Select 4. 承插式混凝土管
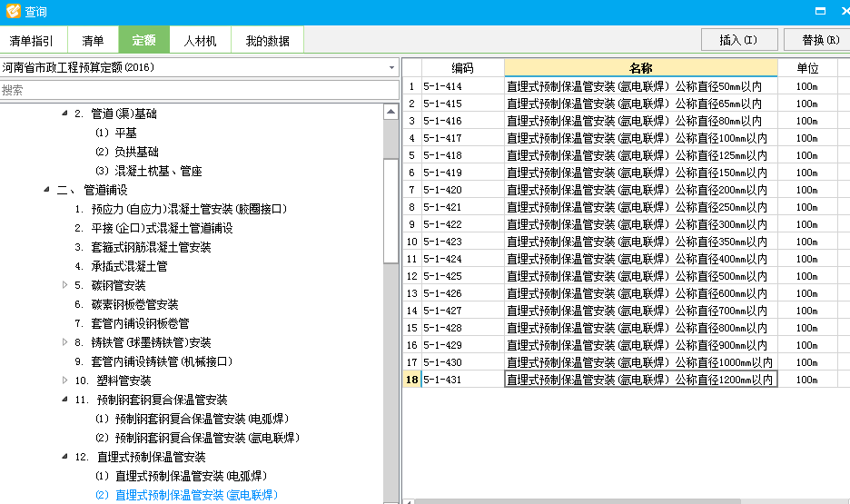The image size is (850, 504). tap(121, 266)
